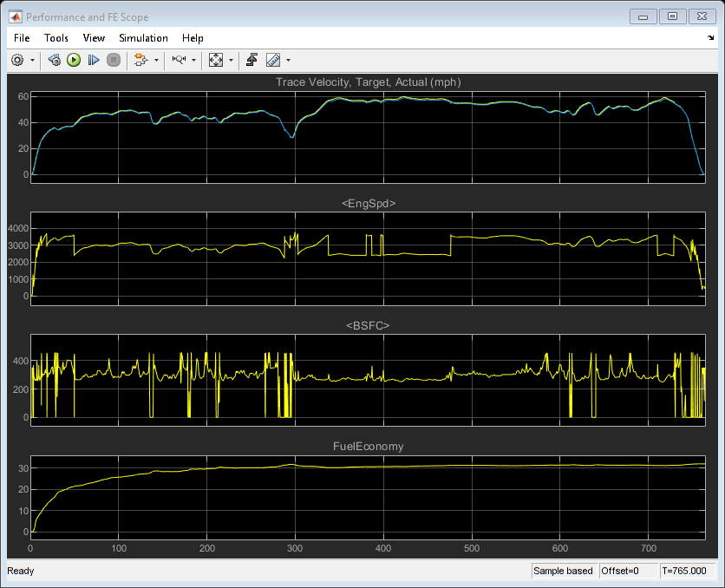
Task: Click the Scale Axes Limits icon
Action: [216, 60]
